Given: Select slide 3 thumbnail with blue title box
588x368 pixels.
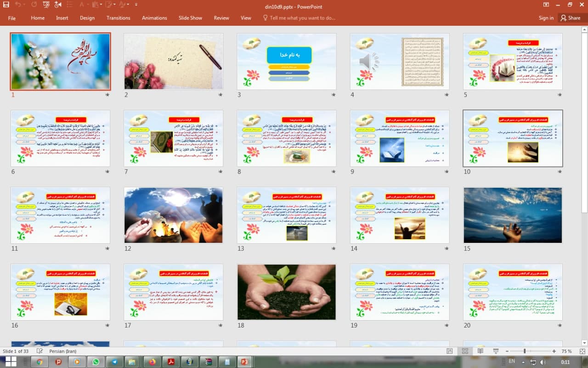Looking at the screenshot, I should click(287, 61).
